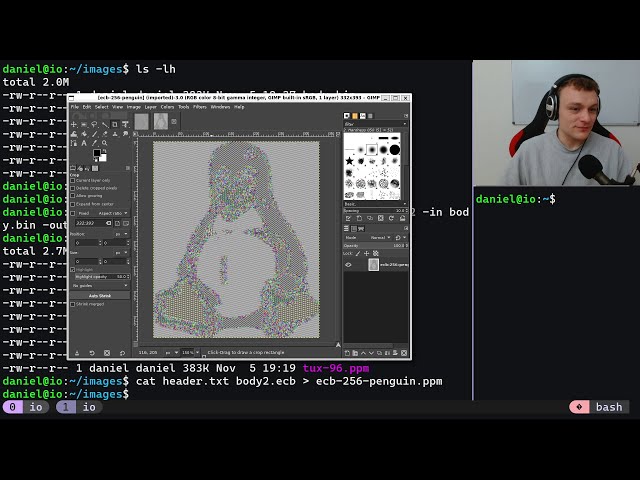Select the Warp Transform tool
640x480 pixels.
(73, 134)
